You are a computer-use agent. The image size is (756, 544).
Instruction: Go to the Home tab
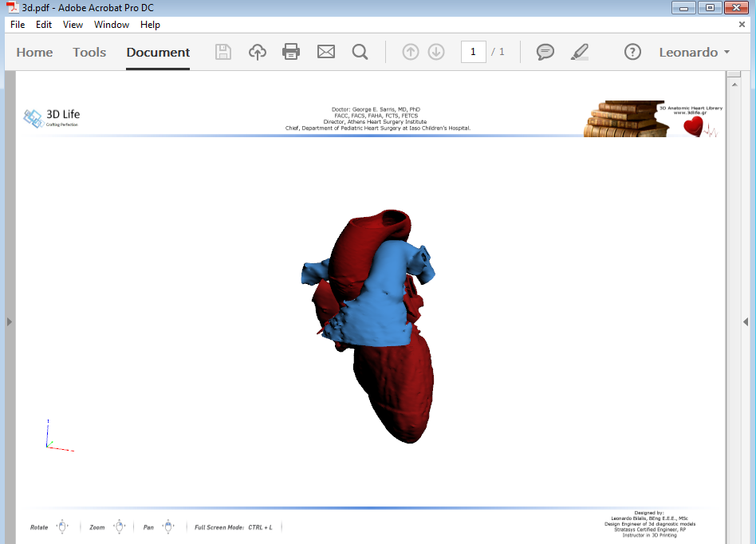point(34,52)
